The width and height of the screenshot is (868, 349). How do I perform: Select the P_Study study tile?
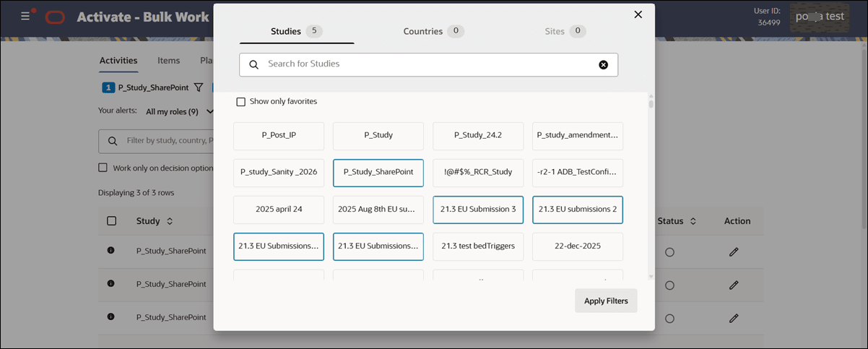(x=378, y=136)
